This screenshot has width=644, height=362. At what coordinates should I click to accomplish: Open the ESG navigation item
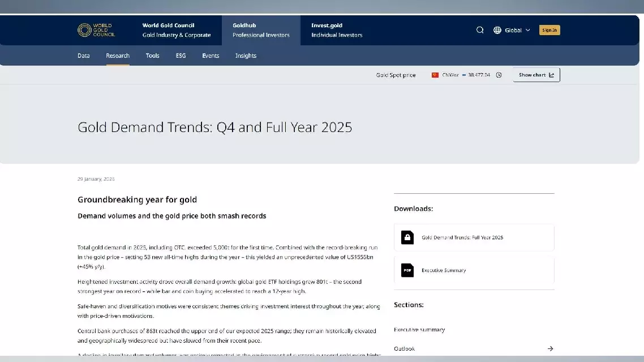(x=181, y=56)
